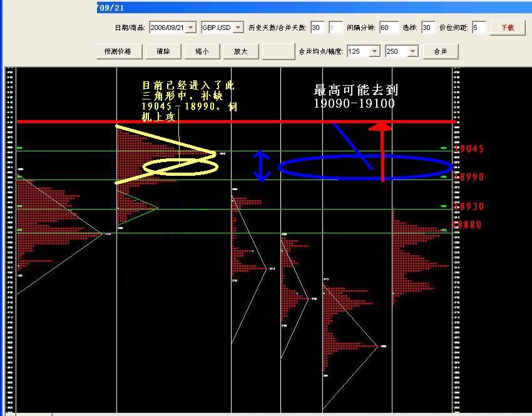Open the date dropdown showing 2006/09/21
Image resolution: width=532 pixels, height=416 pixels.
click(x=191, y=28)
